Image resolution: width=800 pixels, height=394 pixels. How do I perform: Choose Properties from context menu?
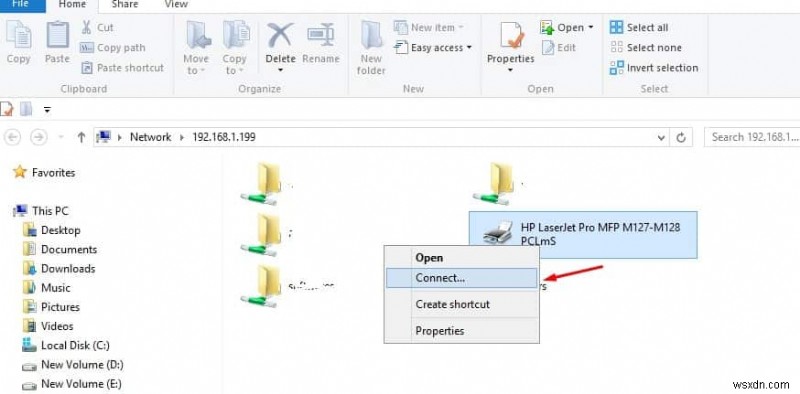pyautogui.click(x=461, y=331)
